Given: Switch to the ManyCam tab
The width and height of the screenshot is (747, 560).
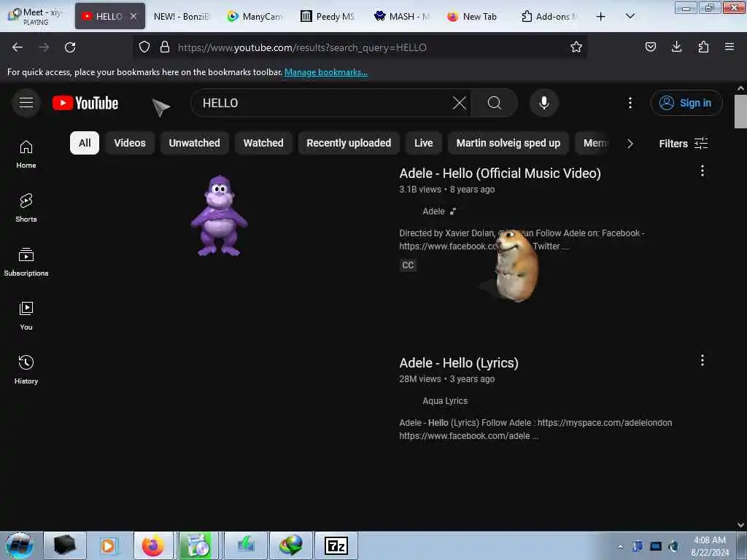Looking at the screenshot, I should (x=255, y=16).
